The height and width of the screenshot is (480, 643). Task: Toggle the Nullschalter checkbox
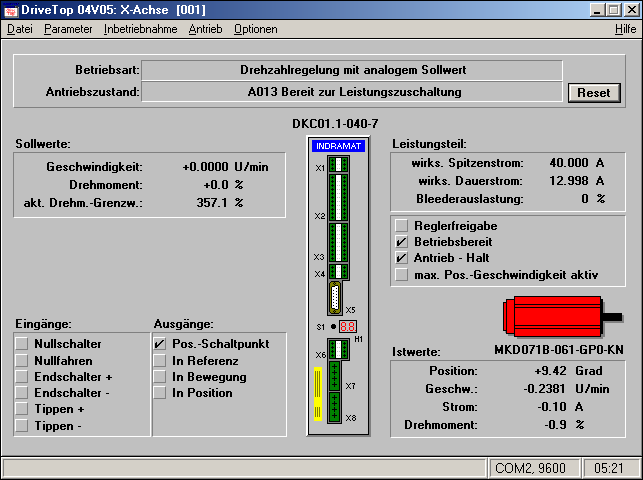(22, 344)
